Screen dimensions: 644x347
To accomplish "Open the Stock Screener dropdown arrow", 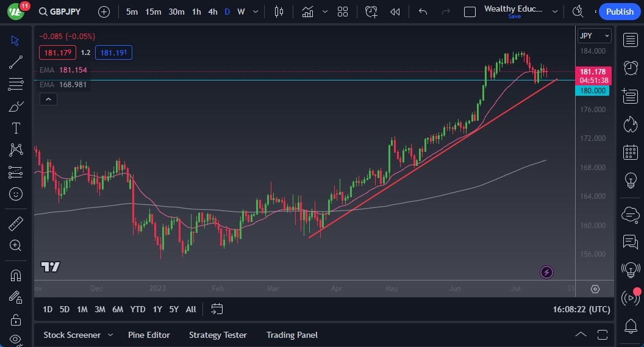I will (x=110, y=335).
